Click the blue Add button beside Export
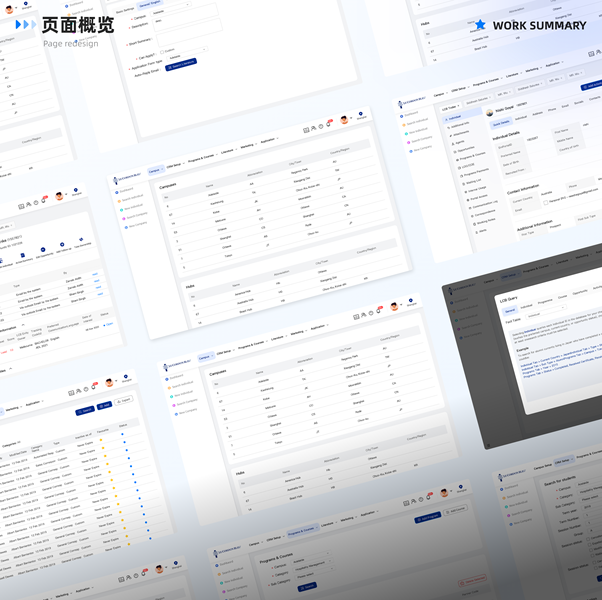This screenshot has width=602, height=600. coord(104,405)
